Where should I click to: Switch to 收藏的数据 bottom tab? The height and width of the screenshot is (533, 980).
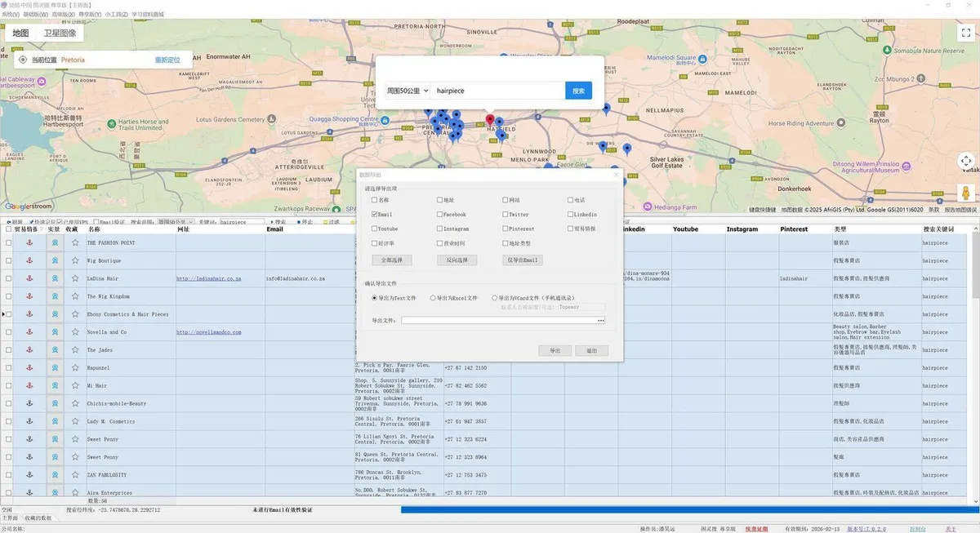[x=38, y=517]
